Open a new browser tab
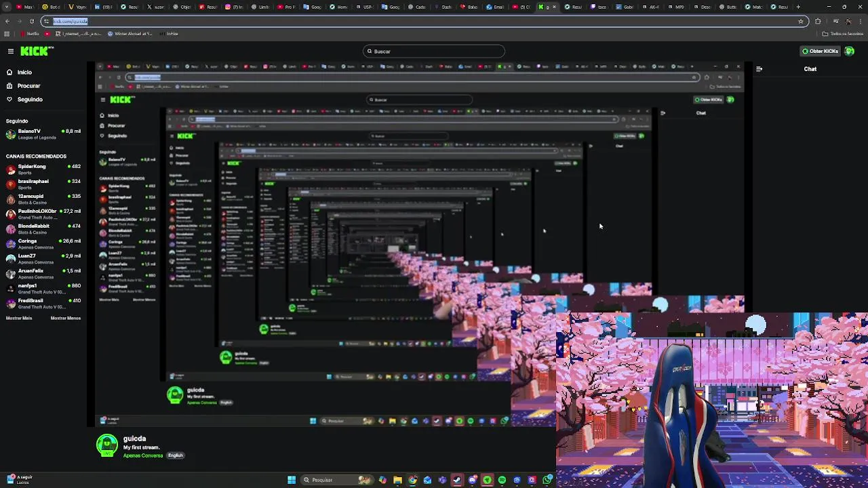868x488 pixels. point(798,7)
